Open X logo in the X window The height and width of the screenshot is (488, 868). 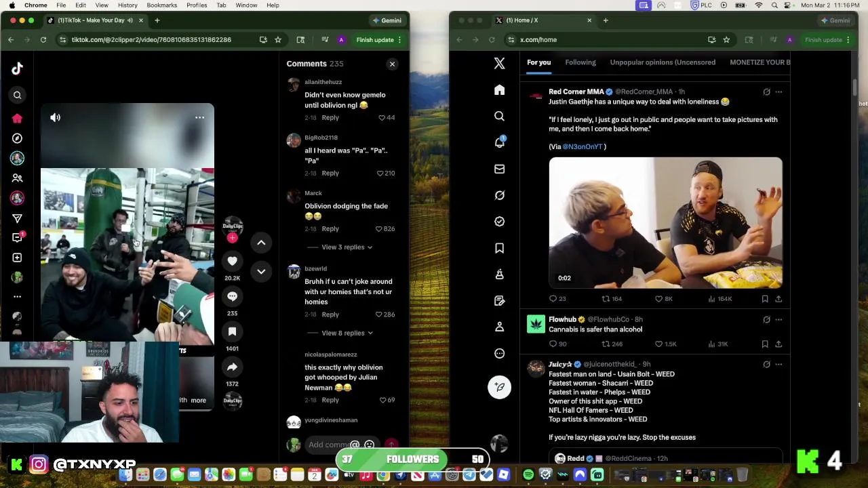(499, 63)
